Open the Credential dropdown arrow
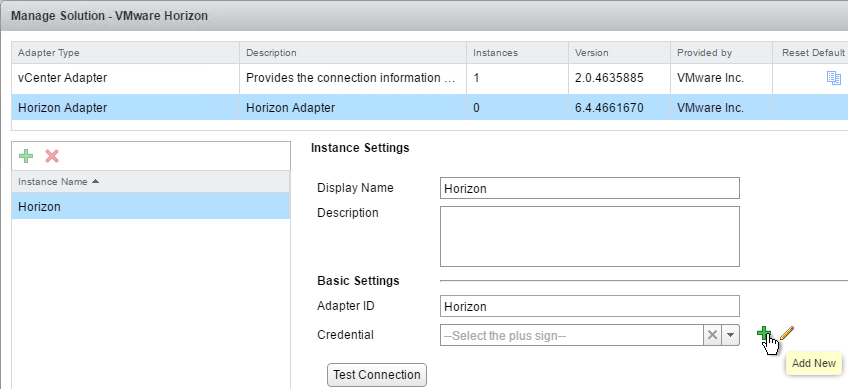The height and width of the screenshot is (389, 848). point(730,335)
